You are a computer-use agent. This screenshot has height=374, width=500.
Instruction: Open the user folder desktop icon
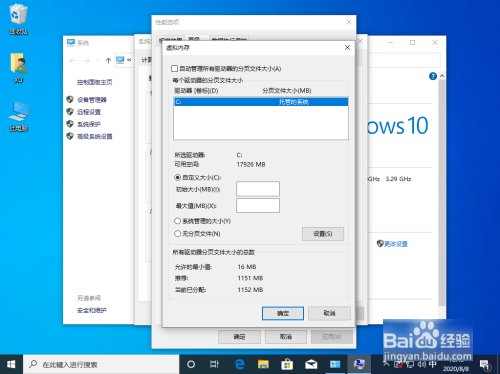coord(18,67)
